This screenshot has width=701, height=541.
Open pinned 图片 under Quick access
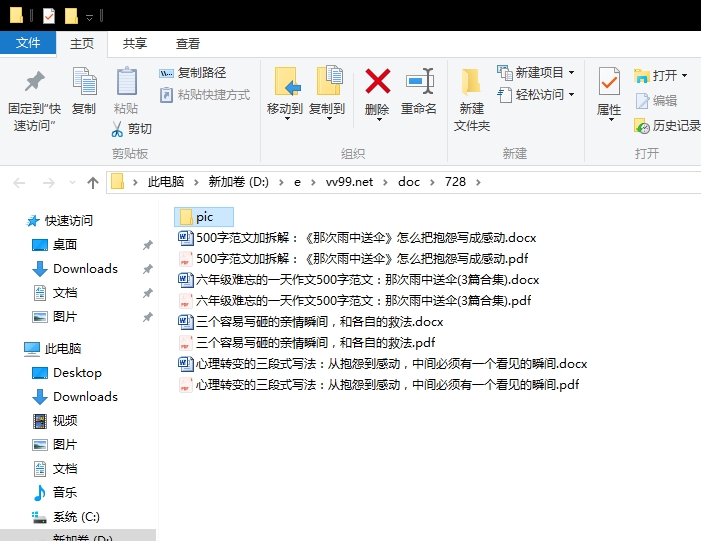(x=55, y=317)
